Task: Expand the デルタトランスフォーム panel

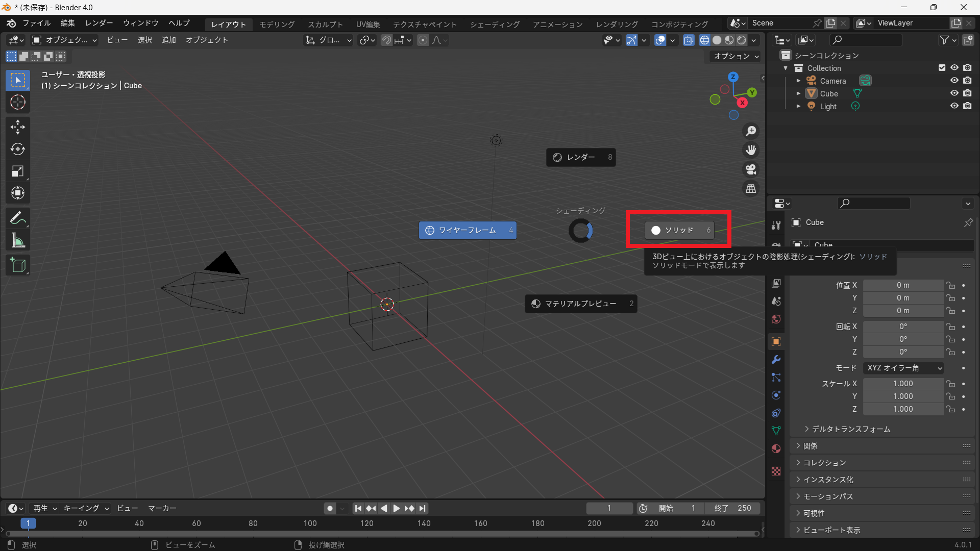Action: 850,429
